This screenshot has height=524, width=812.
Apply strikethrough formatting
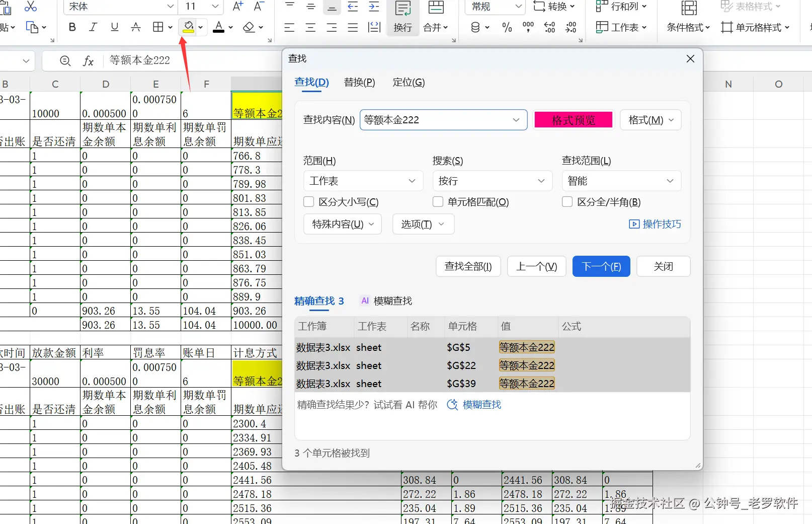(136, 27)
